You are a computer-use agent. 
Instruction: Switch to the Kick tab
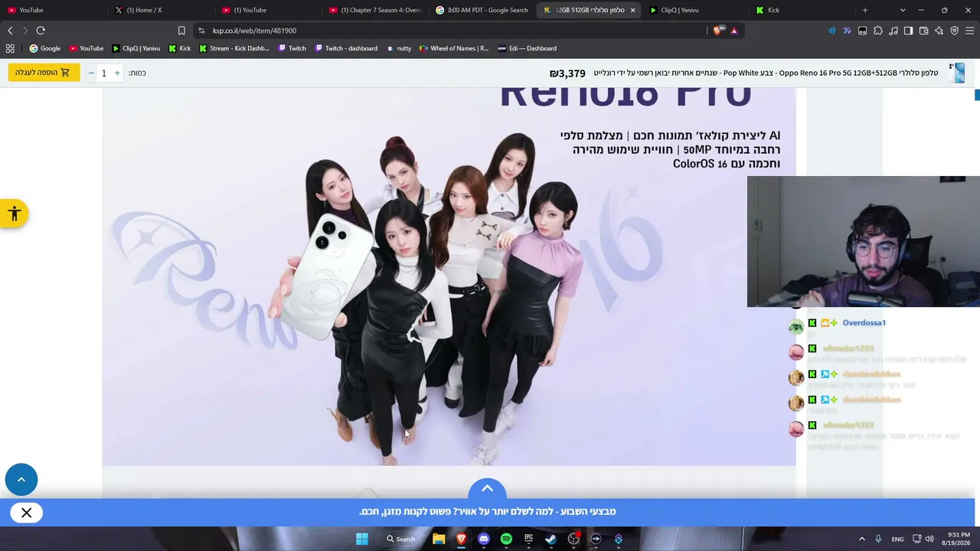pos(803,10)
